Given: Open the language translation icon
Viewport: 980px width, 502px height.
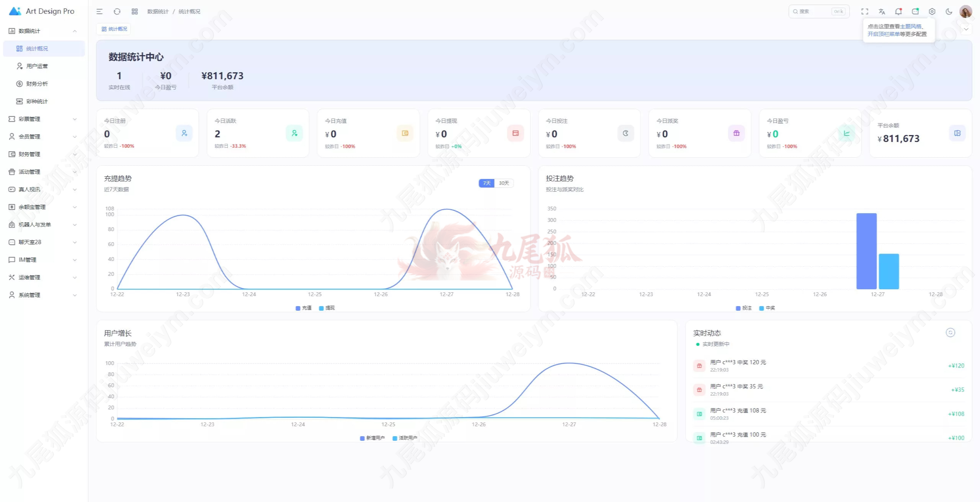Looking at the screenshot, I should click(882, 11).
